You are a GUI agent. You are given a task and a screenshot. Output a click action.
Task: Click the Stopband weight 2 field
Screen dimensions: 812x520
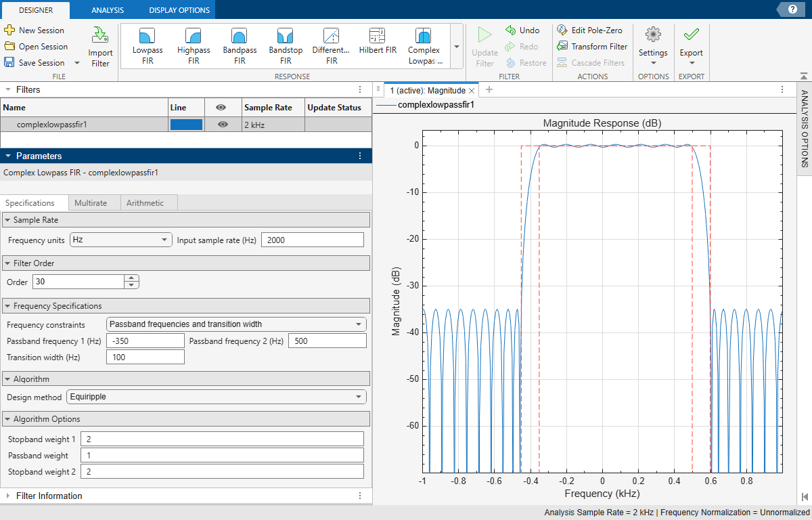[x=222, y=471]
